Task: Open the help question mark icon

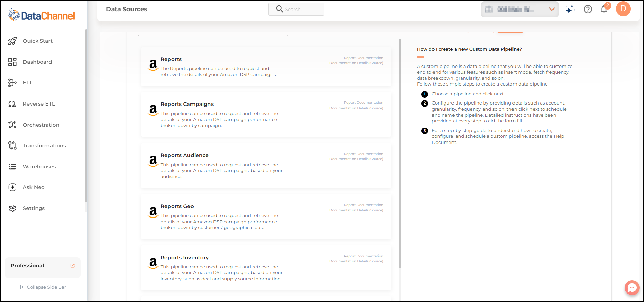Action: (x=588, y=9)
